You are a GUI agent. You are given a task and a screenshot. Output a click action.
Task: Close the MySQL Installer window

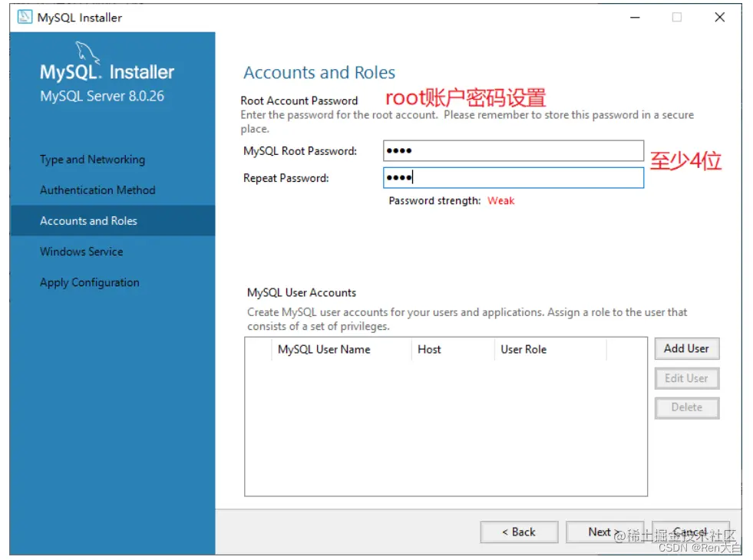click(x=719, y=18)
